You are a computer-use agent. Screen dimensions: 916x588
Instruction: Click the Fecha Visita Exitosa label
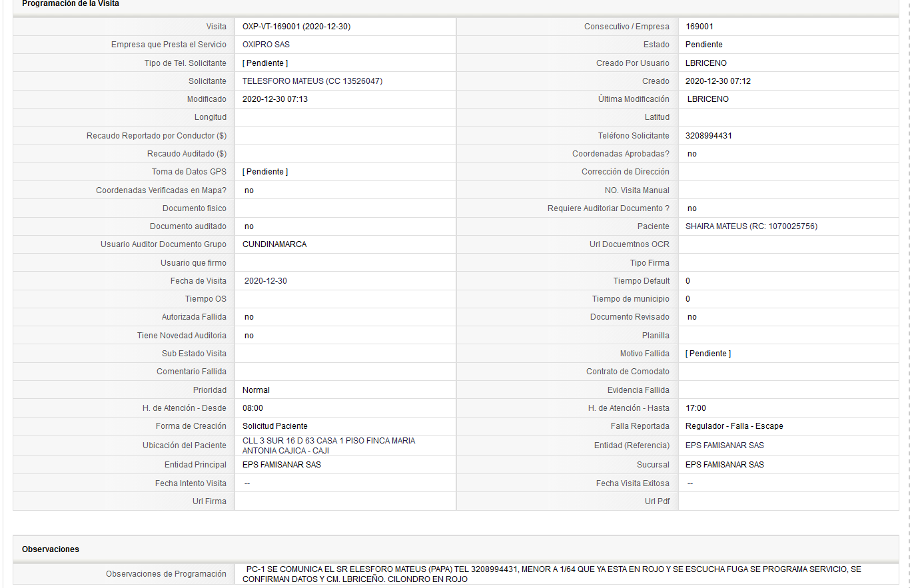click(x=633, y=483)
